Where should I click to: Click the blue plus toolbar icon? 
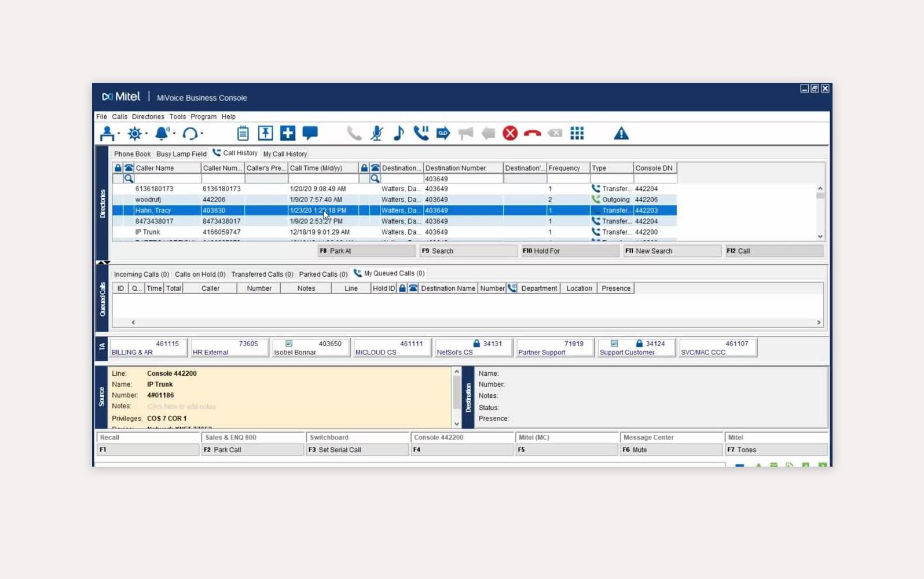[x=288, y=133]
